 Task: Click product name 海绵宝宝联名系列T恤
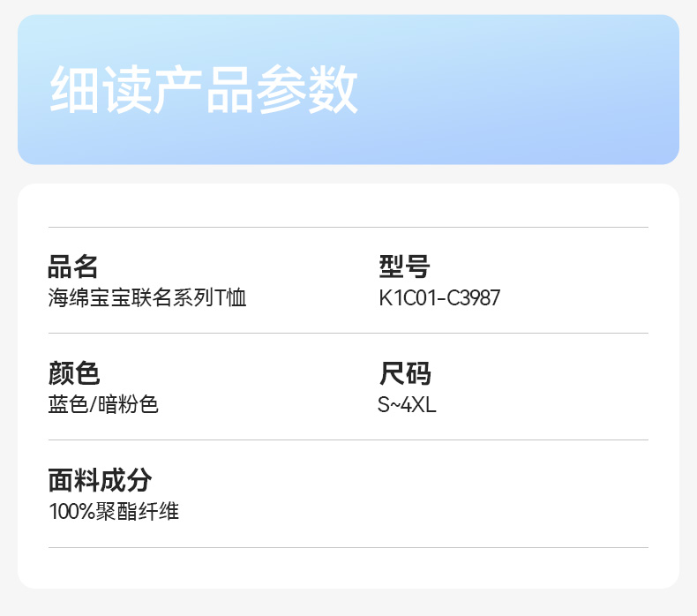point(147,298)
